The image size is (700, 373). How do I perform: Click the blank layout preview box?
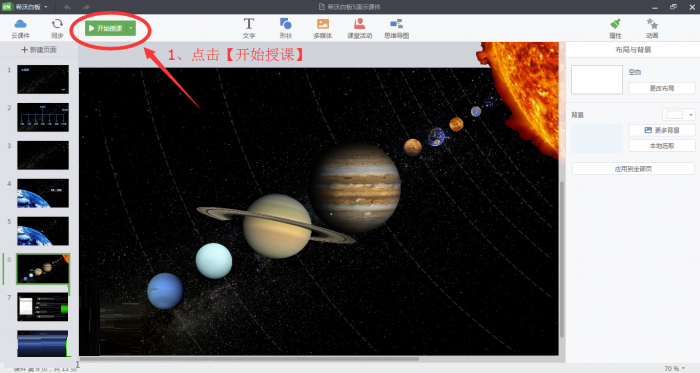(597, 79)
